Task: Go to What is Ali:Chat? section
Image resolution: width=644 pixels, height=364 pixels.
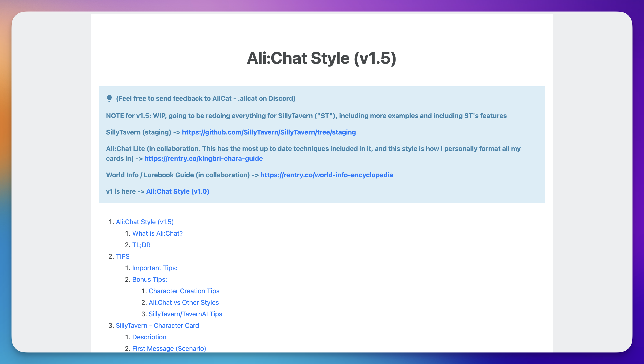Action: 157,233
